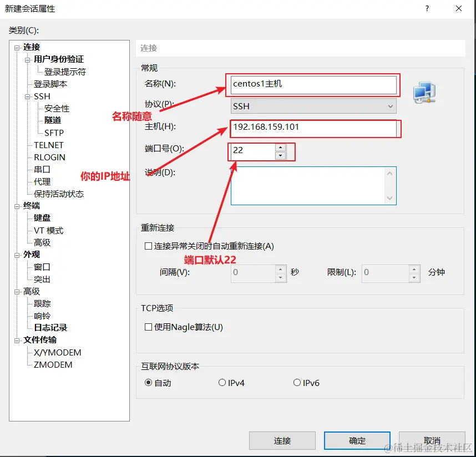Select SFTP tree item

tap(54, 133)
